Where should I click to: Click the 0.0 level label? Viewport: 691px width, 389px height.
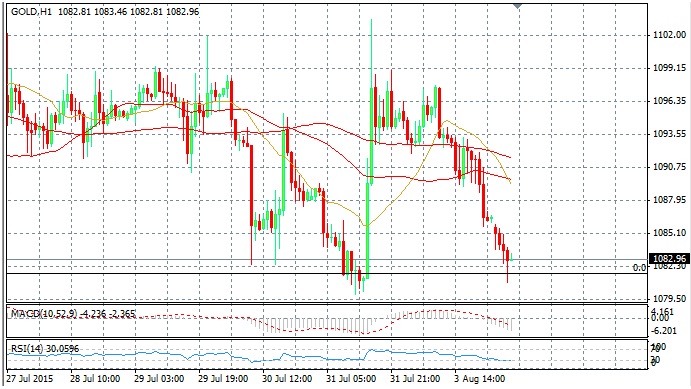coord(639,268)
